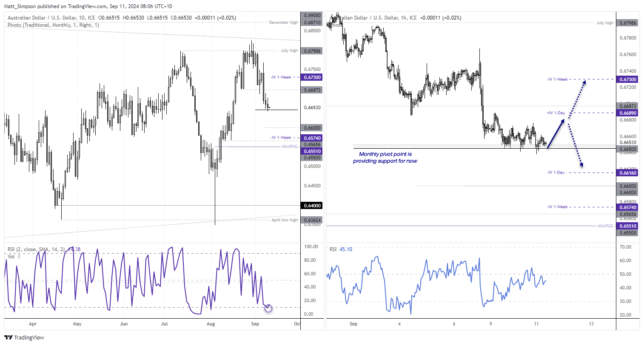The image size is (644, 345).
Task: Select the +IV 1-Day label on hourly chart
Action: coord(556,113)
